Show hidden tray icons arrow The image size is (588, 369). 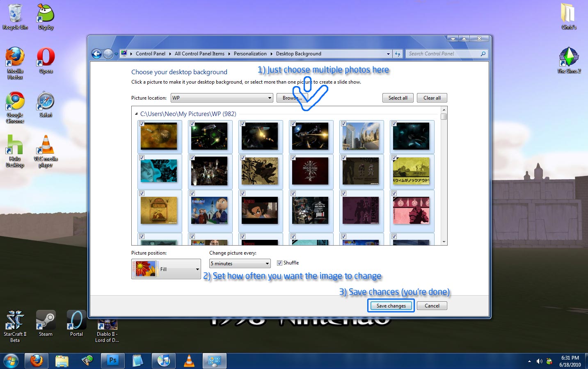coord(529,361)
